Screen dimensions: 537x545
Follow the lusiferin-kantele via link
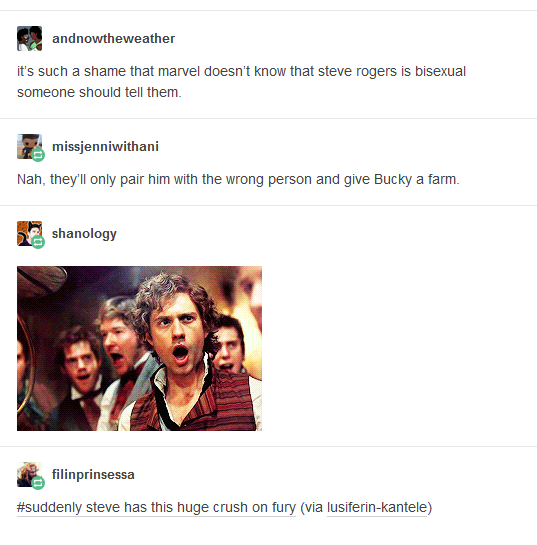pos(377,507)
